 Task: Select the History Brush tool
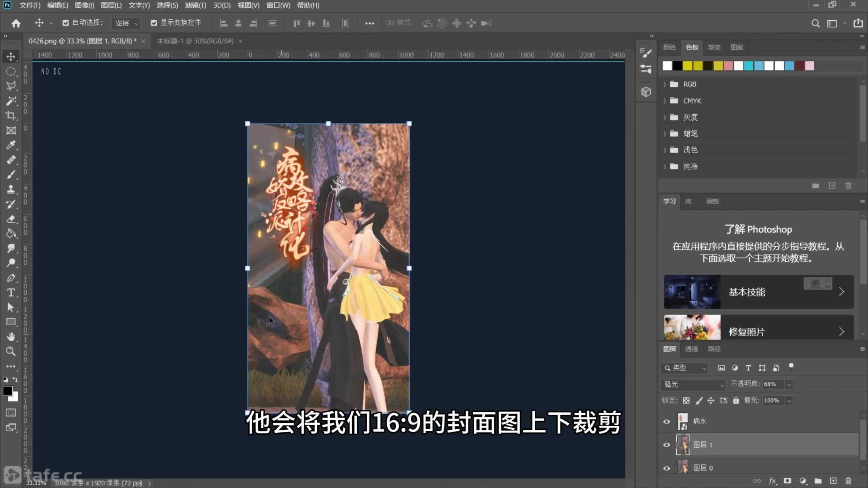11,204
